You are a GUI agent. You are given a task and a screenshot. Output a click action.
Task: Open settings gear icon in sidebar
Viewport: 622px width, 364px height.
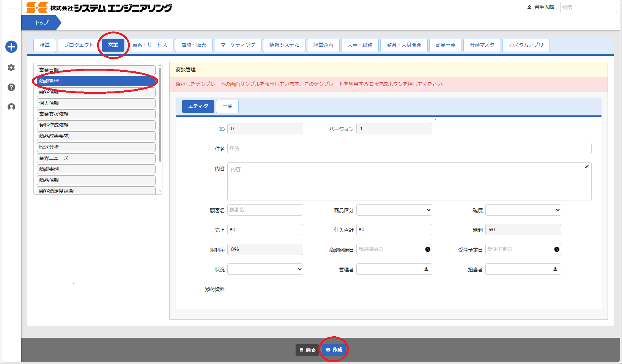coord(11,68)
